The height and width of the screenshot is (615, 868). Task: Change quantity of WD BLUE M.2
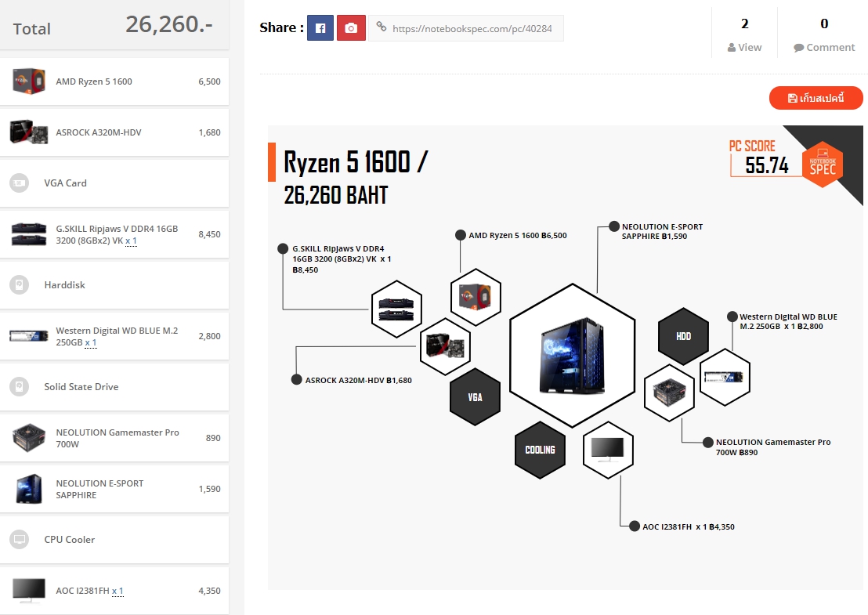coord(91,342)
